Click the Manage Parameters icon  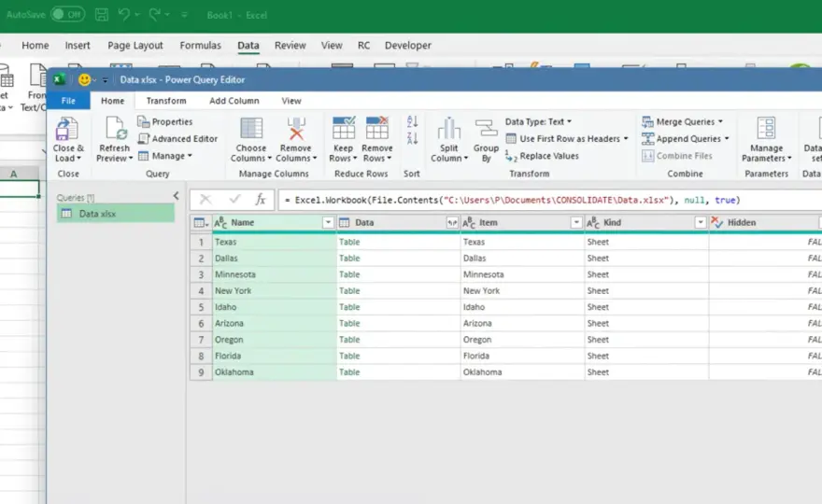click(x=767, y=129)
